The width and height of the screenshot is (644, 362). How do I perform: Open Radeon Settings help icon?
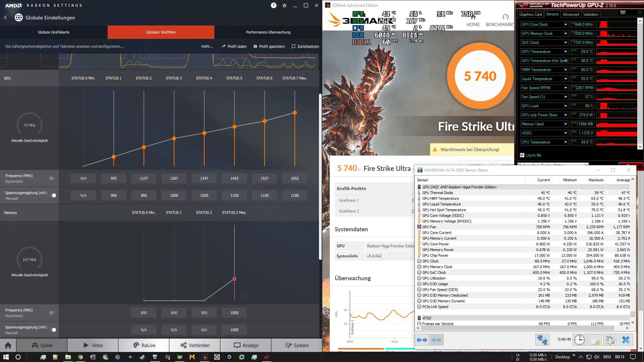(x=274, y=5)
